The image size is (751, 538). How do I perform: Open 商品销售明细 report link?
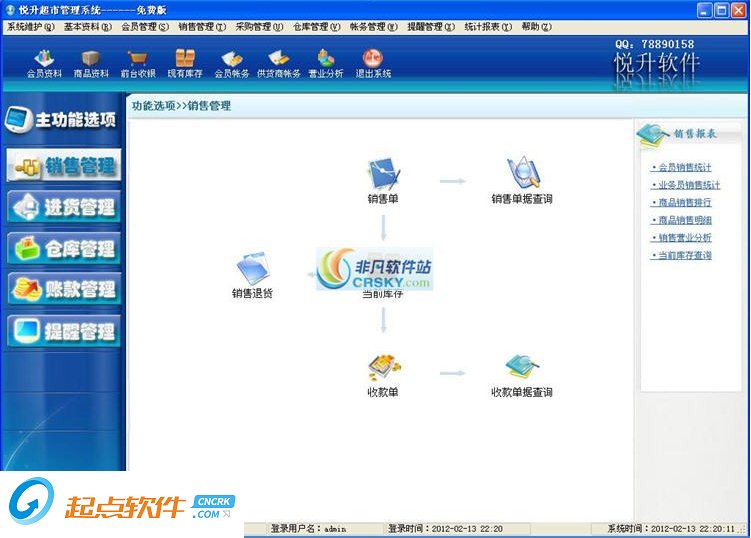click(x=681, y=220)
